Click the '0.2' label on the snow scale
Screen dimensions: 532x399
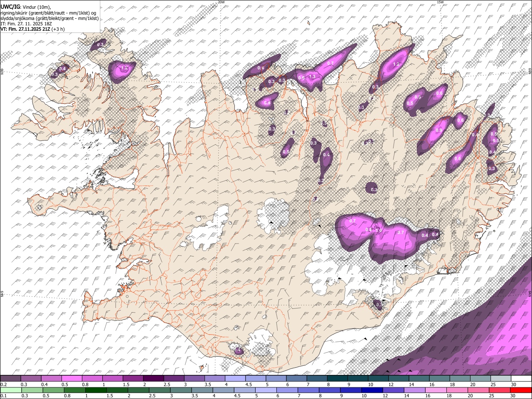pyautogui.click(x=3, y=384)
